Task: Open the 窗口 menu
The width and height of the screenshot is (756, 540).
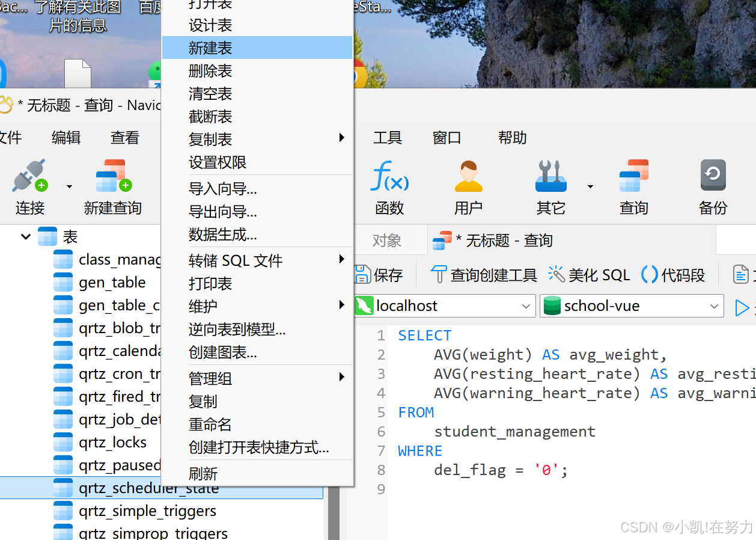Action: point(447,138)
